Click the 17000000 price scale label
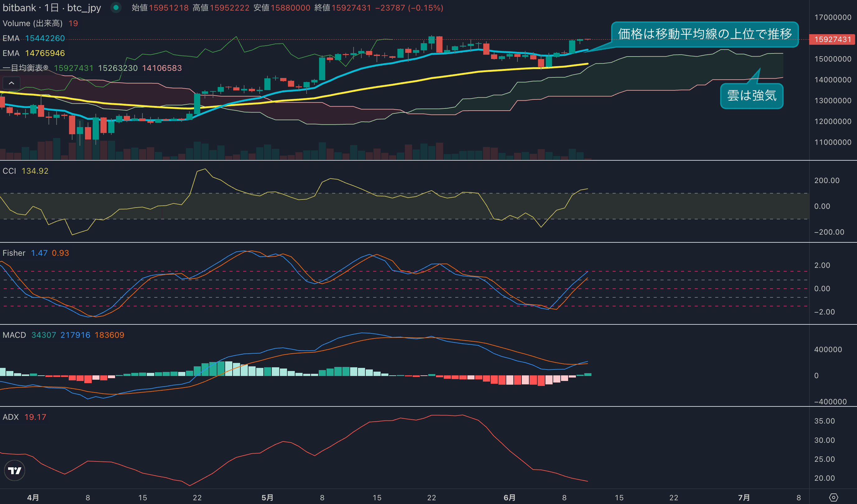857x504 pixels. [832, 17]
